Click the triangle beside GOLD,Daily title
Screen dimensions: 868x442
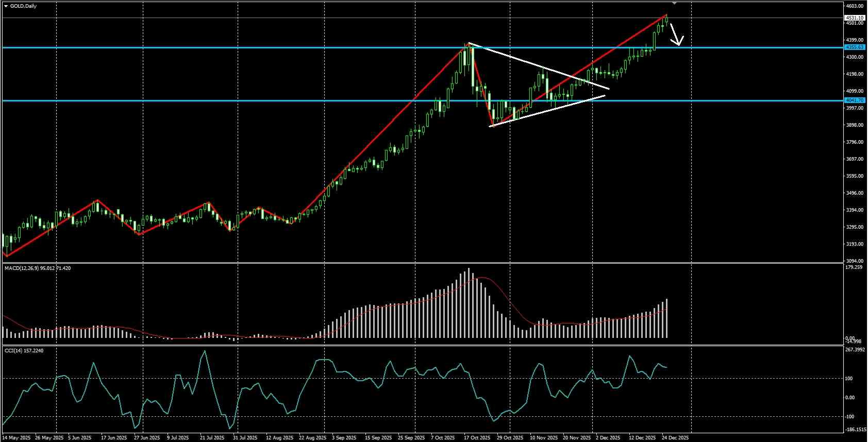(6, 6)
